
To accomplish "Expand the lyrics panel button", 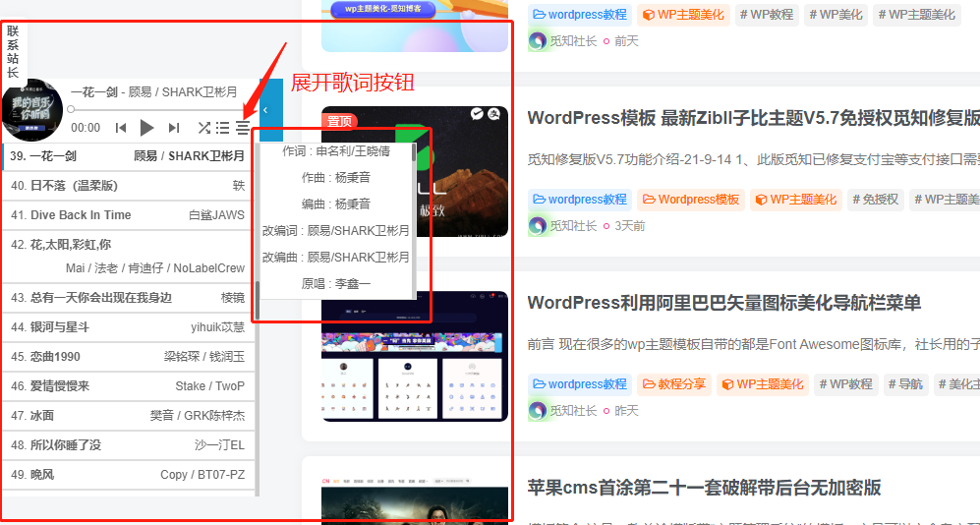I will [x=243, y=128].
